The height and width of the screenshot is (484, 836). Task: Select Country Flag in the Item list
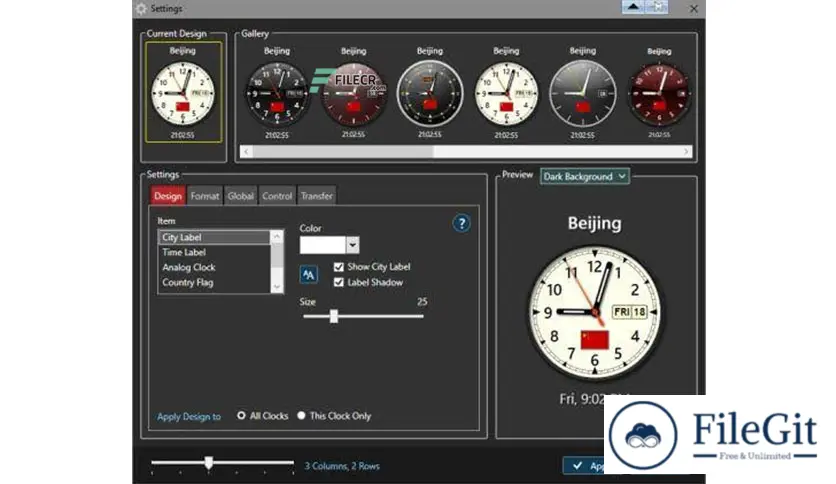pos(188,283)
